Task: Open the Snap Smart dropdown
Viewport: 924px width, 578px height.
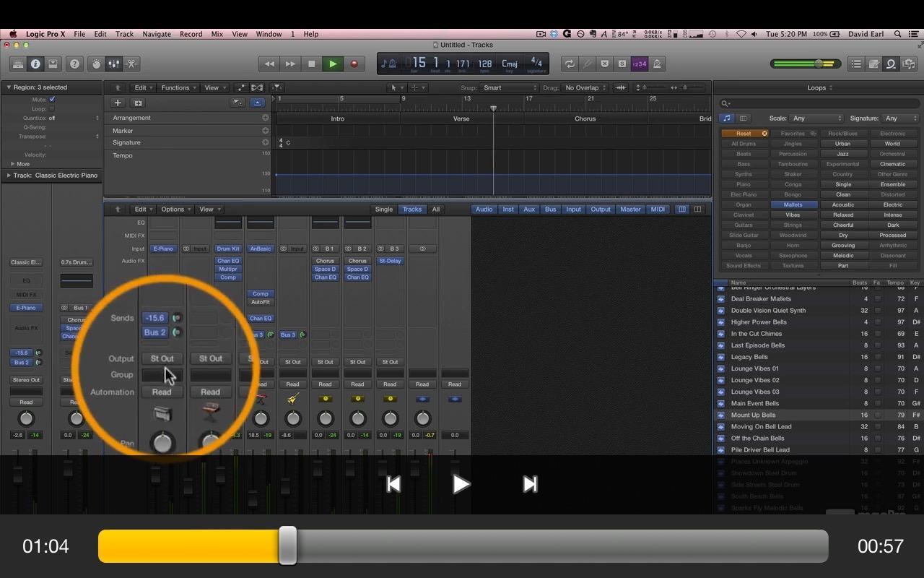Action: (509, 87)
